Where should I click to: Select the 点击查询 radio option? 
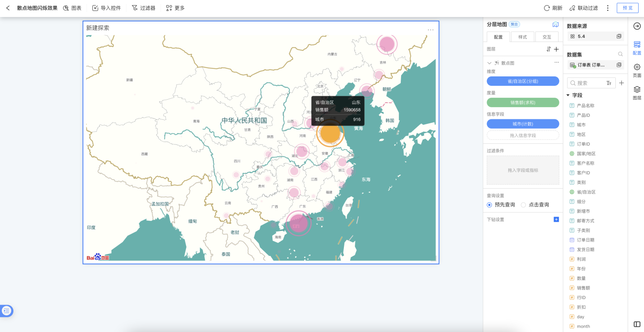click(x=523, y=205)
